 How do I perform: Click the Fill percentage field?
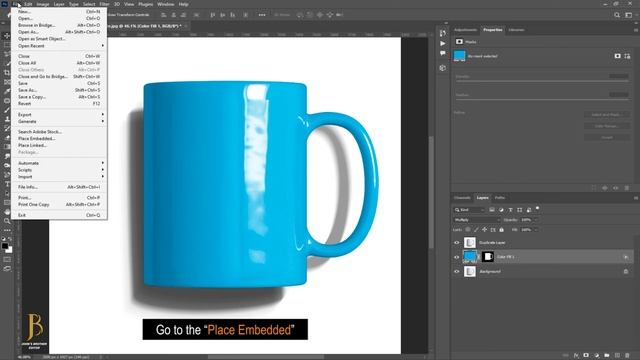(527, 230)
